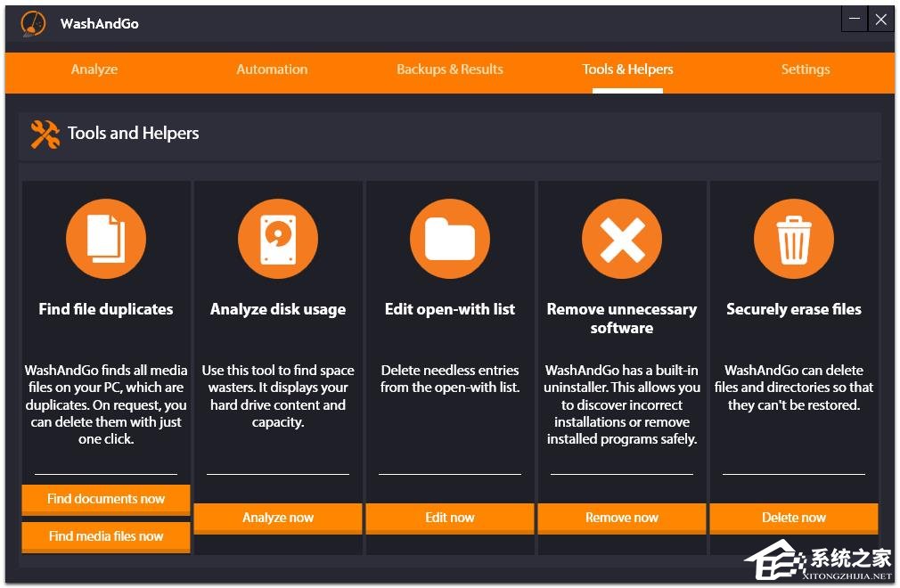
Task: Close the WashAndGo window
Action: (880, 20)
